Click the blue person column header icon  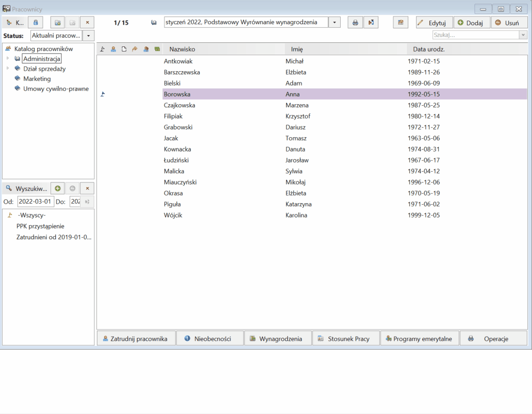click(x=113, y=49)
